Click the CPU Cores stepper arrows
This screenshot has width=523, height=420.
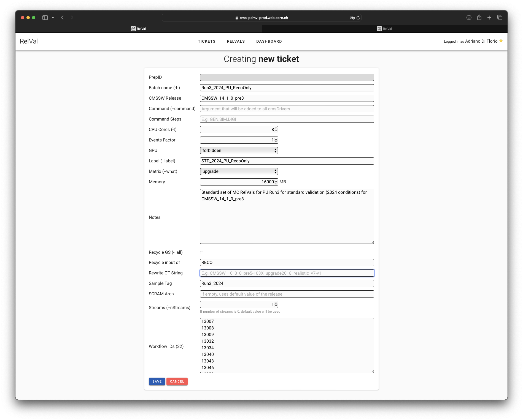(x=276, y=130)
